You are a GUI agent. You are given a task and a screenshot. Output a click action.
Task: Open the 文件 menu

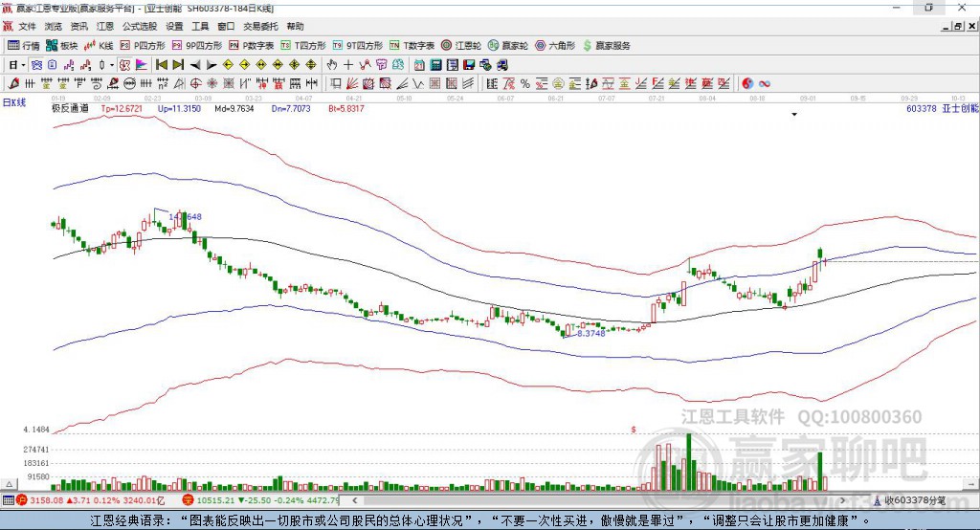coord(27,26)
